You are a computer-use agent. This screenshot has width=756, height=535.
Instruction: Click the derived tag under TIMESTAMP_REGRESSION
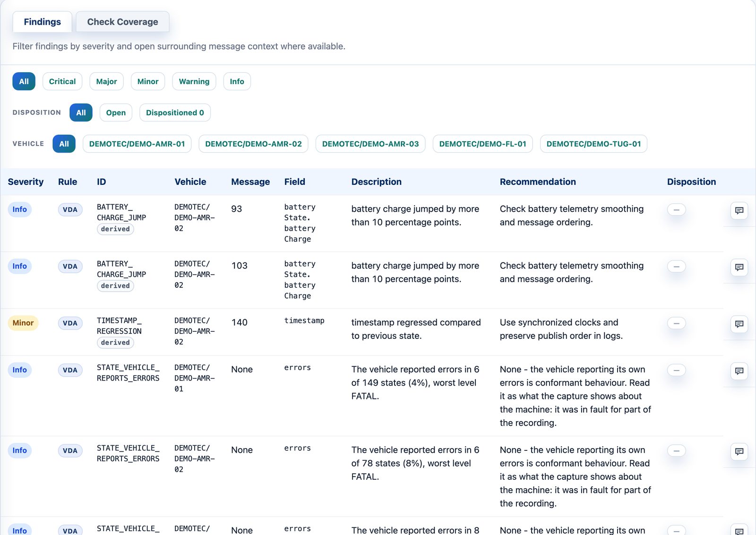pos(115,343)
